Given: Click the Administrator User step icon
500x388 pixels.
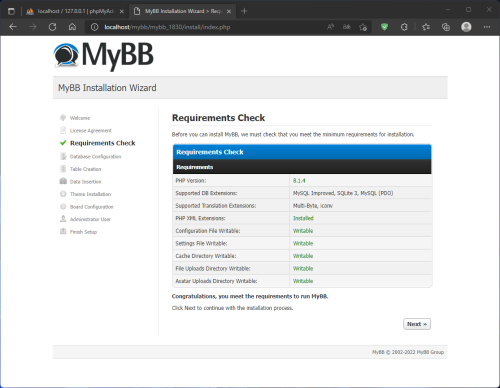Looking at the screenshot, I should [63, 219].
